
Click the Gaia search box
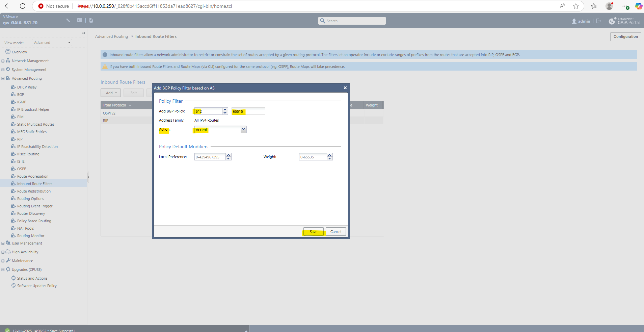pyautogui.click(x=352, y=21)
